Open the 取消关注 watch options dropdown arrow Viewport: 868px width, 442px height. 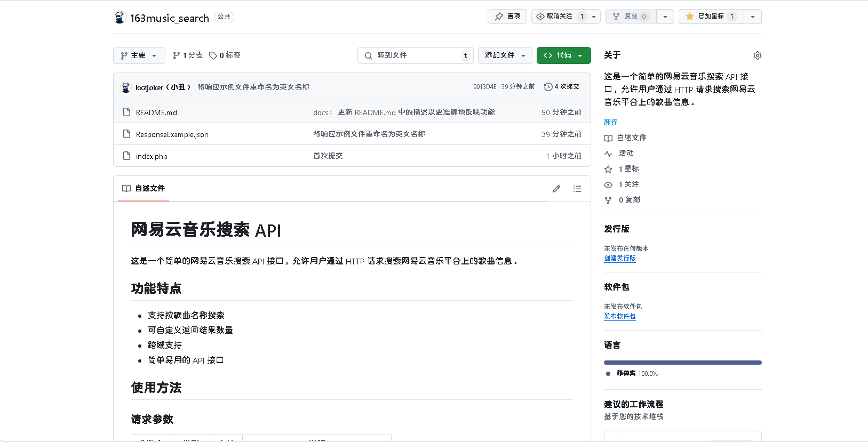(x=594, y=17)
